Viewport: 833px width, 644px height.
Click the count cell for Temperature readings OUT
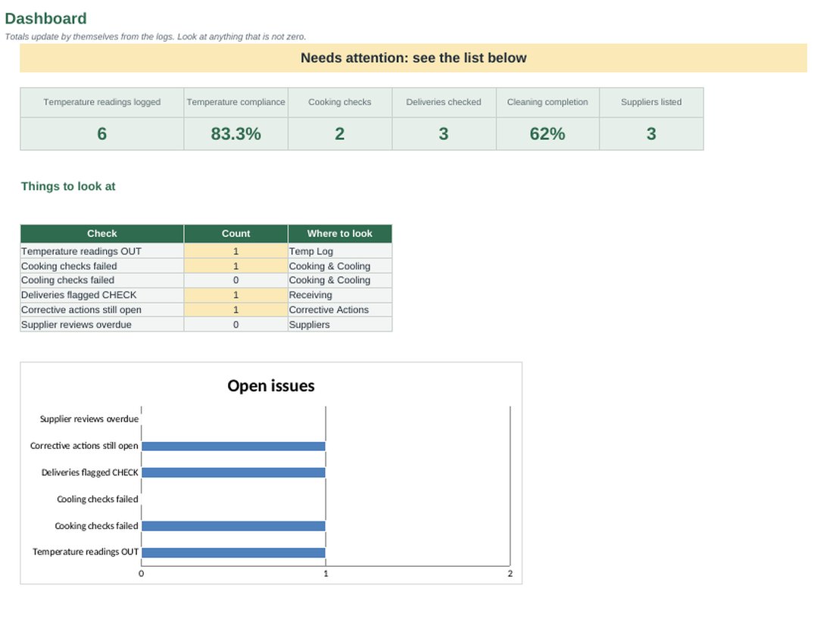(236, 251)
